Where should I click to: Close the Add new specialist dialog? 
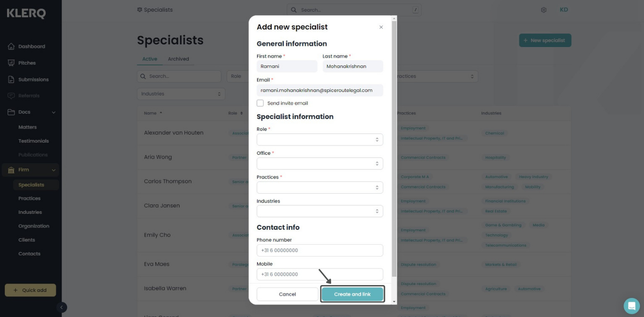click(381, 27)
